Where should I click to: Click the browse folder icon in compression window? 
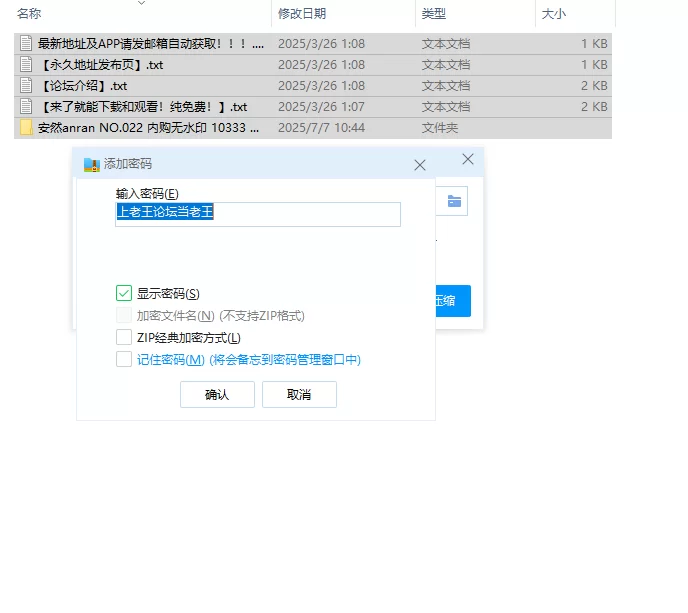point(454,201)
